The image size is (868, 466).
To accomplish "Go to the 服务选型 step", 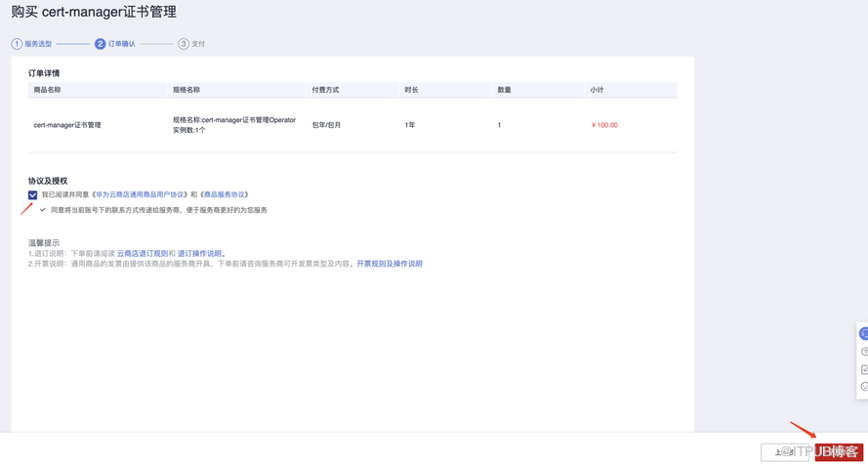I will click(38, 44).
